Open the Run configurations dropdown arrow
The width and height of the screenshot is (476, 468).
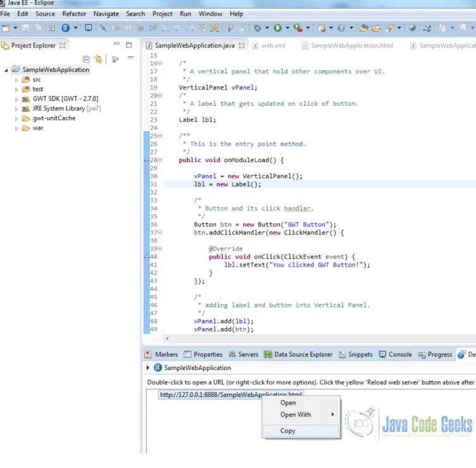[287, 28]
